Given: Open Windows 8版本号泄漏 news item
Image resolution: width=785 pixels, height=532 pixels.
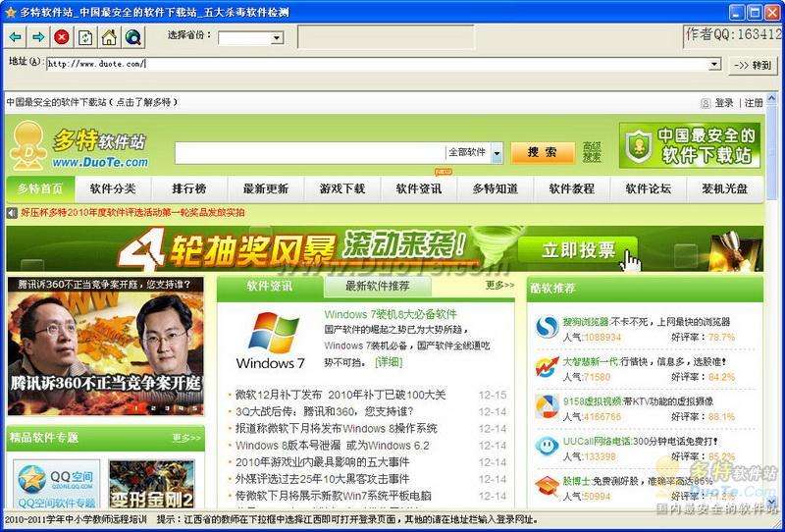Looking at the screenshot, I should [333, 446].
